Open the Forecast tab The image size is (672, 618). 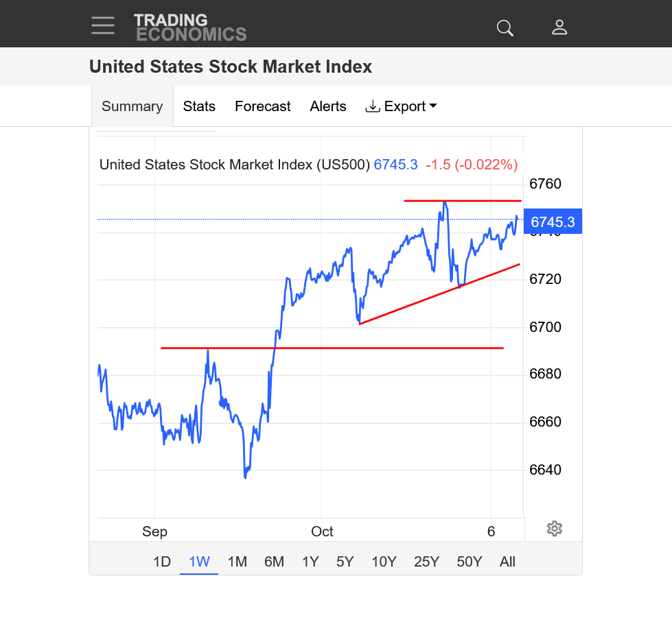pos(262,106)
